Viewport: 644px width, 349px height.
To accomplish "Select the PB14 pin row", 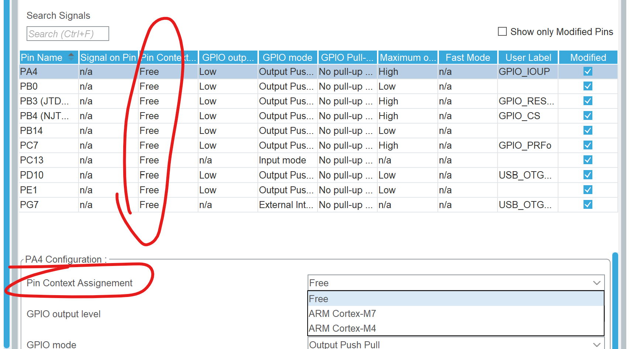I will (48, 130).
